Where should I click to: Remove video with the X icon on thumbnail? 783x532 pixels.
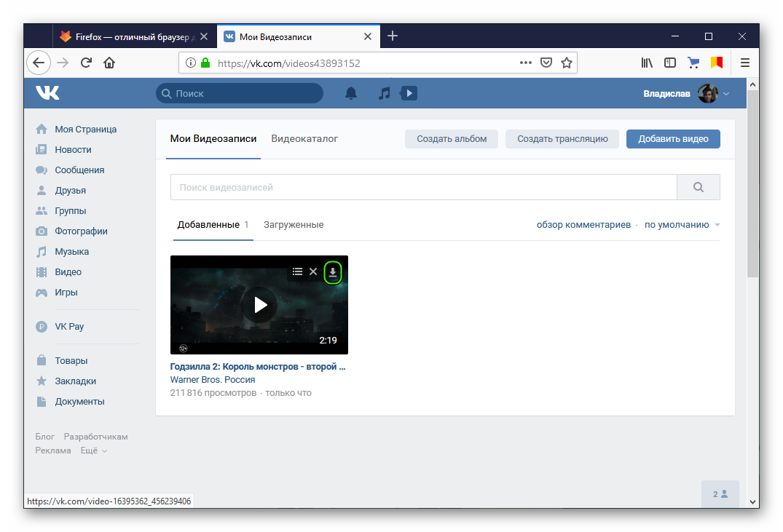click(x=313, y=271)
